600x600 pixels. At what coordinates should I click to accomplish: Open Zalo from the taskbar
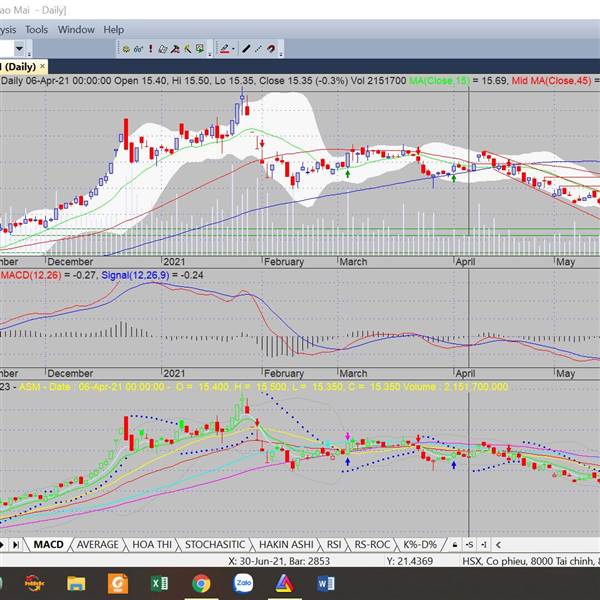click(243, 583)
